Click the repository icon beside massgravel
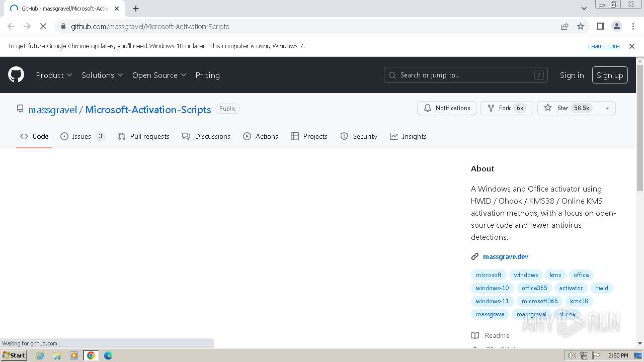The width and height of the screenshot is (644, 362). (x=20, y=109)
